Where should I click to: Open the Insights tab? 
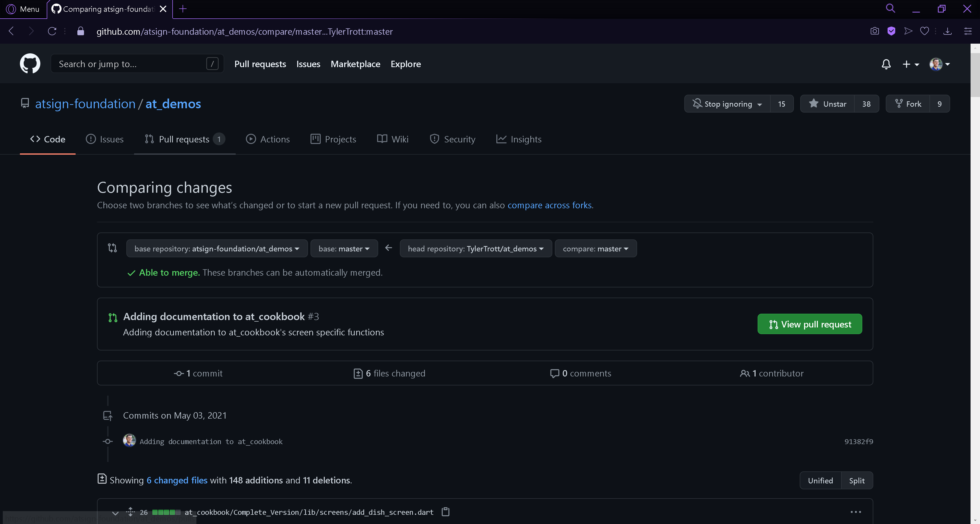tap(519, 139)
